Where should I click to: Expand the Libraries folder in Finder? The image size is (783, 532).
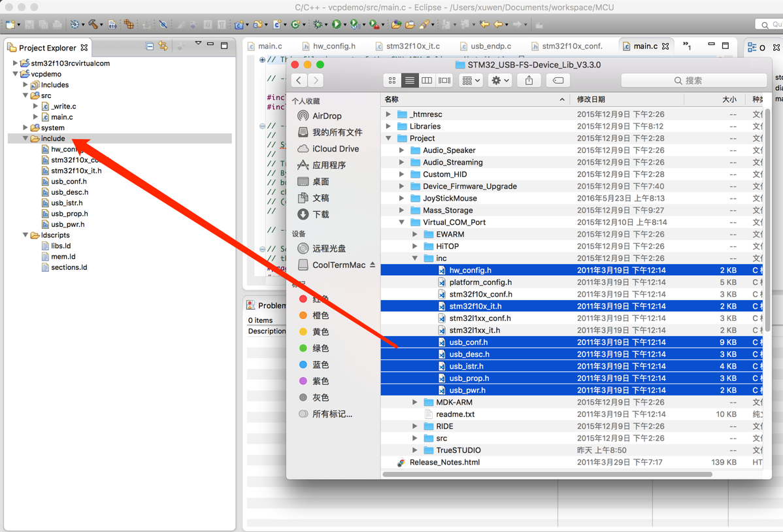(x=388, y=126)
